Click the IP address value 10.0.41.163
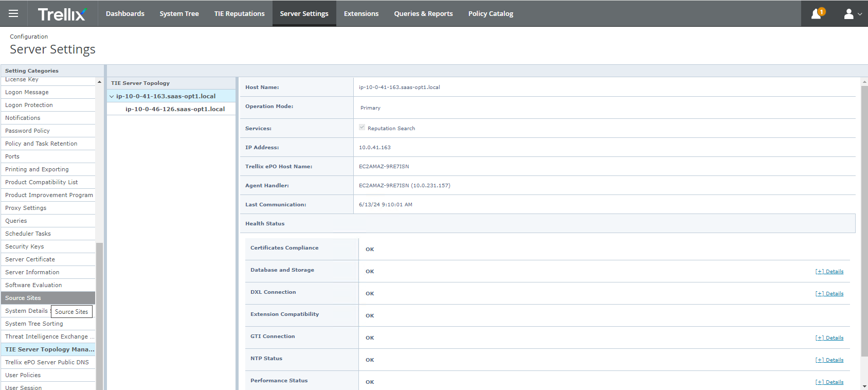The image size is (868, 390). 375,148
